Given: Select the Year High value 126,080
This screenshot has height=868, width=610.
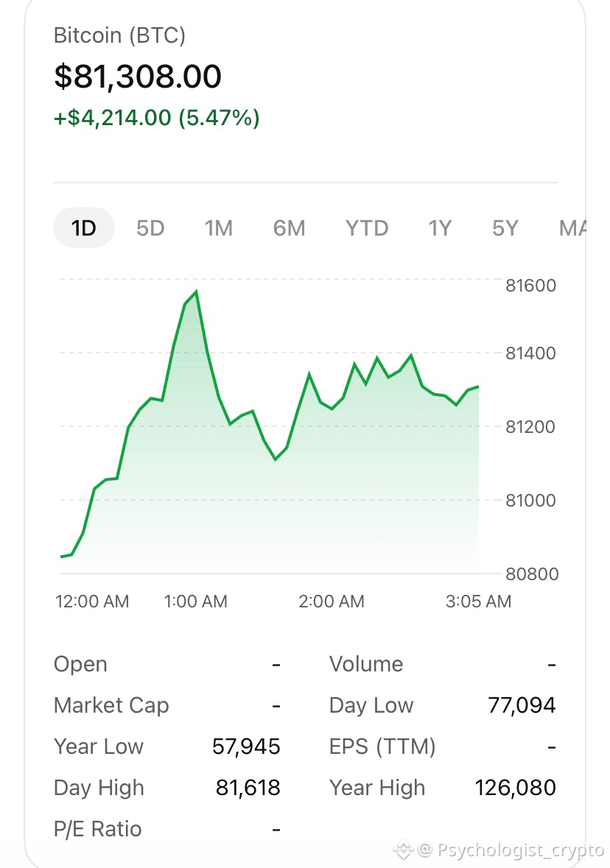Looking at the screenshot, I should click(x=515, y=787).
